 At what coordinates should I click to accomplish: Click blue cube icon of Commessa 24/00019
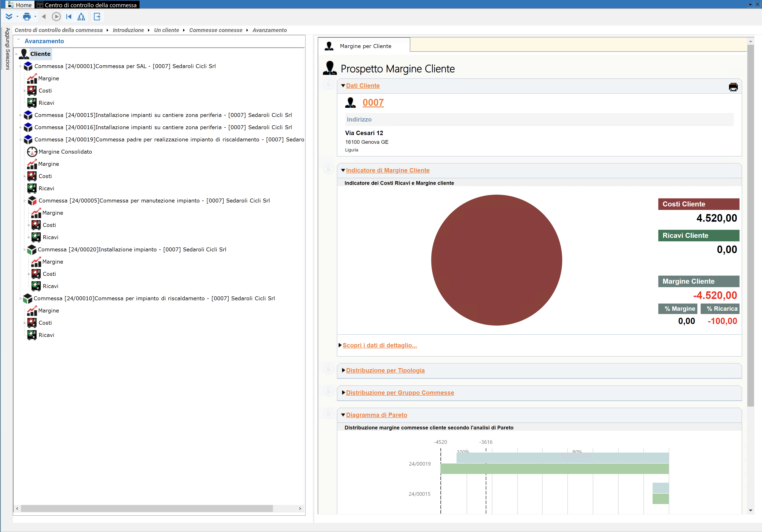coord(28,139)
